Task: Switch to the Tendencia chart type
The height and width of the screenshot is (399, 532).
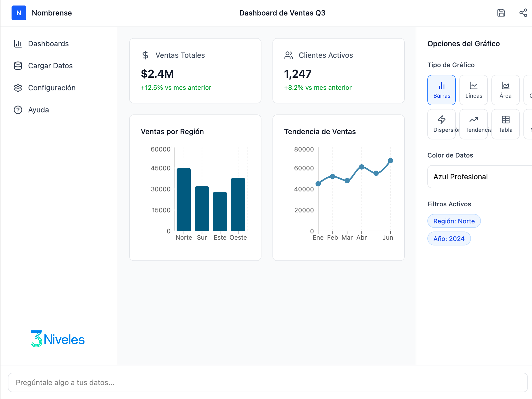Action: point(473,124)
